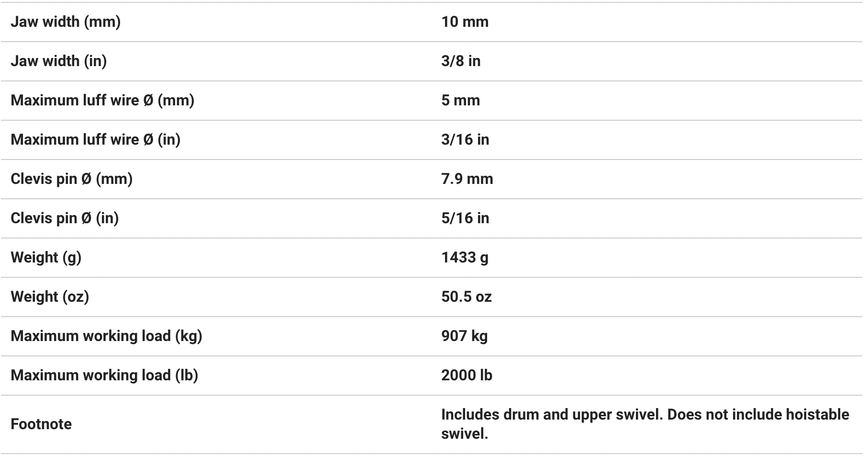Viewport: 868px width, 456px height.
Task: Select the "3/8 in" value
Action: tap(461, 61)
